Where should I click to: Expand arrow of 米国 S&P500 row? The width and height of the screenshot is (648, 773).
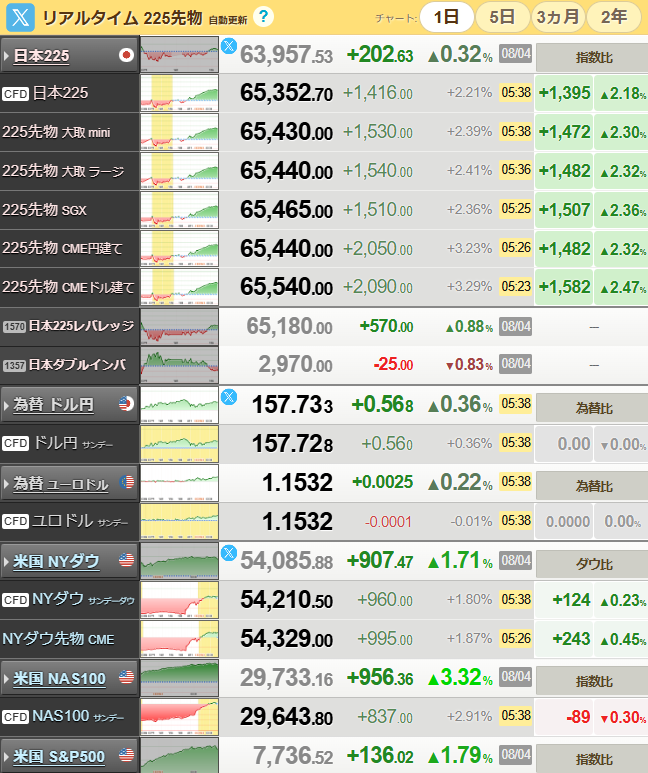coord(6,756)
